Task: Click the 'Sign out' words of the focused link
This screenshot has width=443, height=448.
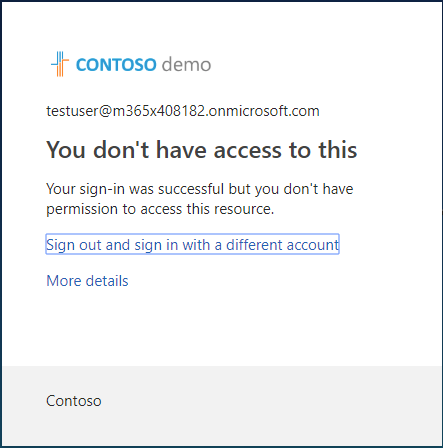Action: tap(74, 245)
